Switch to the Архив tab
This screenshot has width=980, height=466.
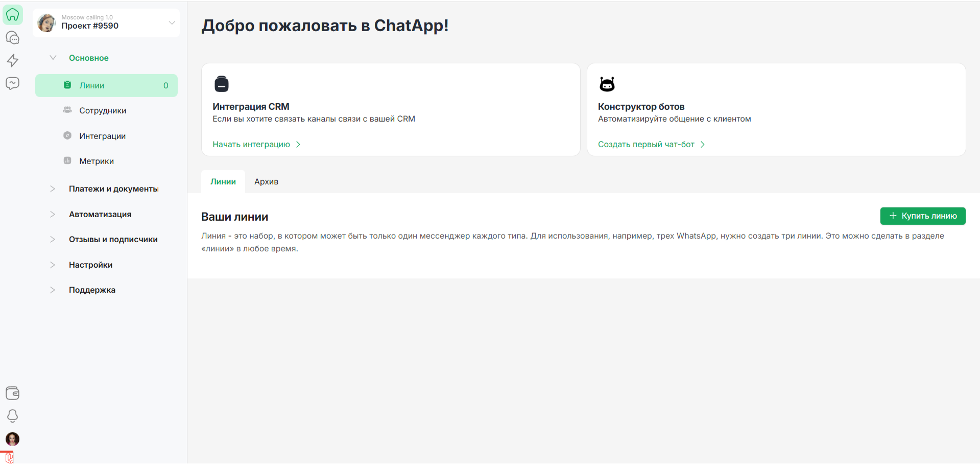point(266,182)
